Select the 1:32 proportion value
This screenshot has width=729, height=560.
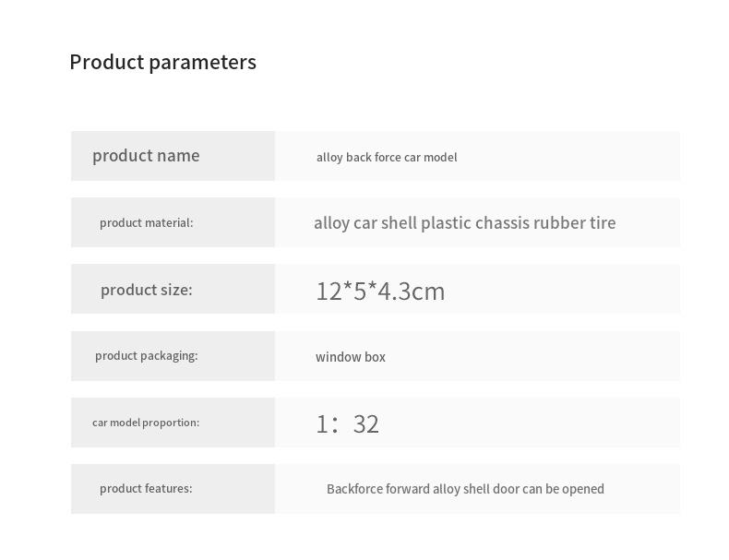point(347,423)
